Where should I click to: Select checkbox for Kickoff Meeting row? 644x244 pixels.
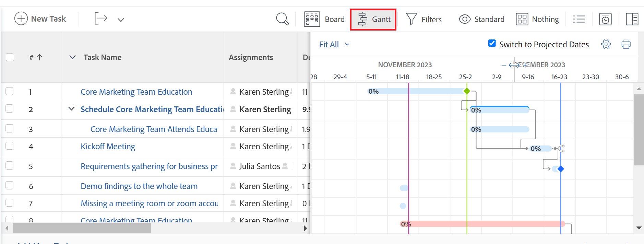(x=10, y=146)
